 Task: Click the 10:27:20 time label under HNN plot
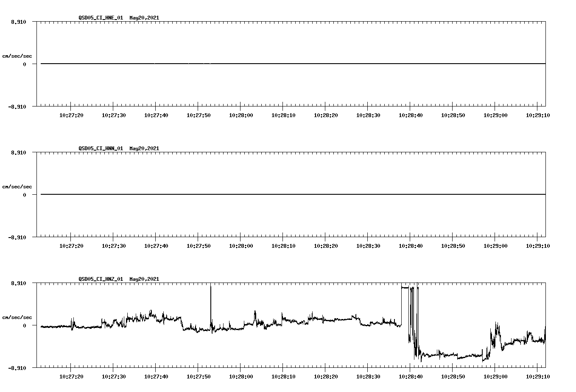tap(71, 246)
